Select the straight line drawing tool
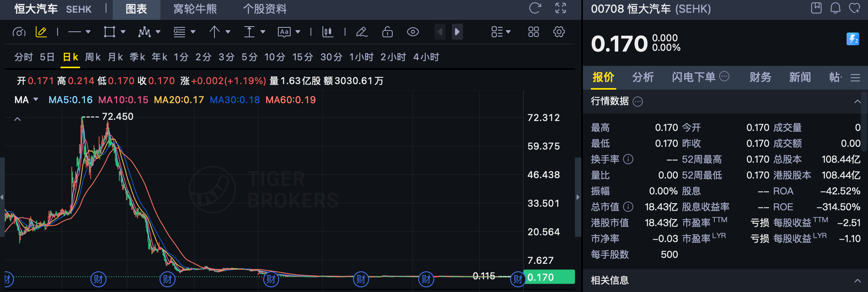 [74, 32]
